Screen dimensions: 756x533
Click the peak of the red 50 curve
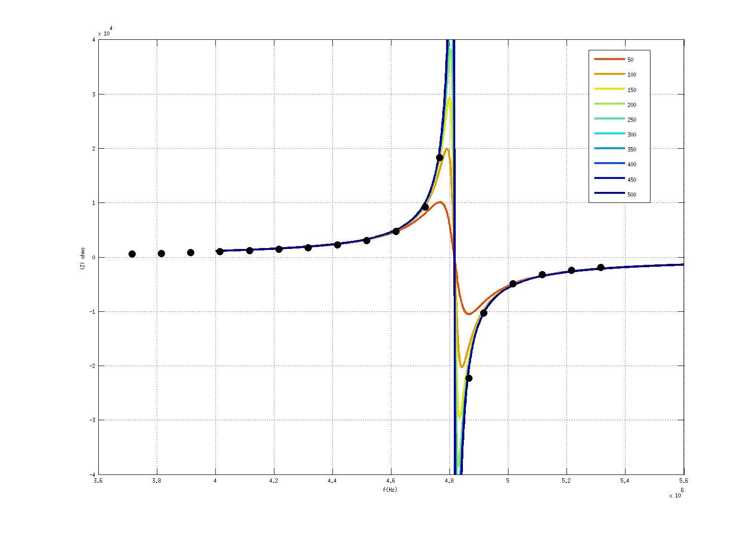pos(439,202)
